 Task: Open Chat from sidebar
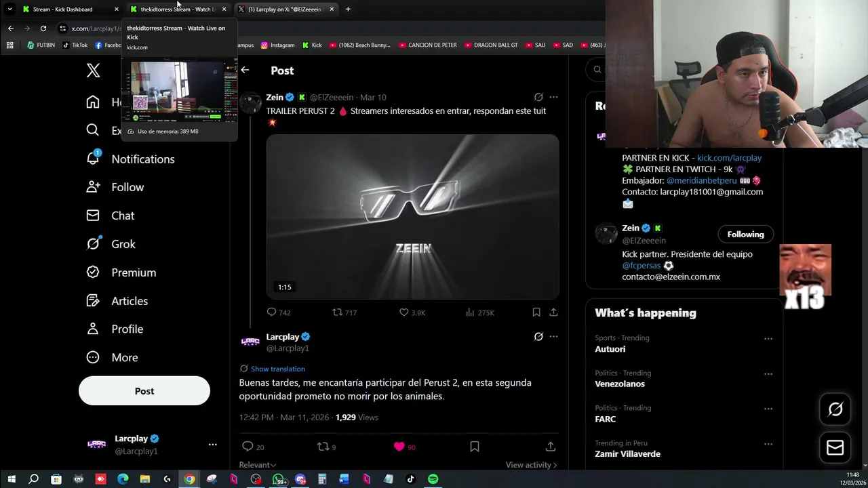pos(111,216)
